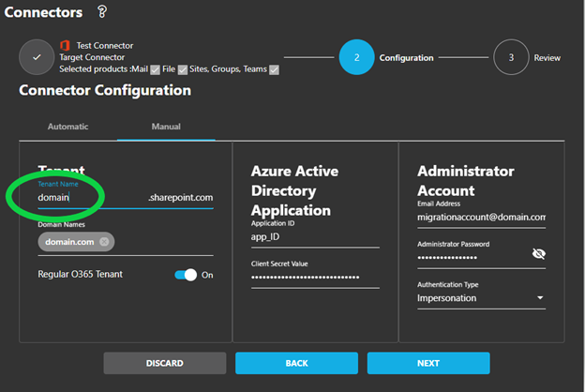The height and width of the screenshot is (392, 585).
Task: Click the Application ID field
Action: (x=314, y=238)
